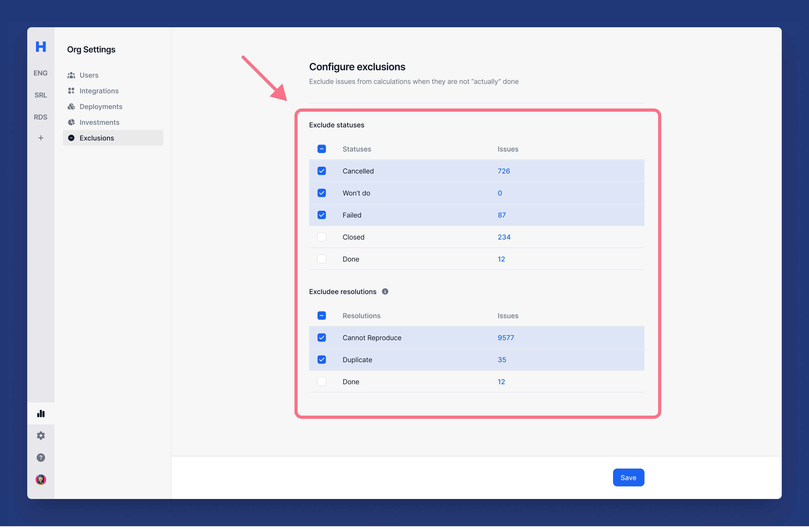Open the Users settings page
Screen dimensions: 809x532
pyautogui.click(x=89, y=75)
